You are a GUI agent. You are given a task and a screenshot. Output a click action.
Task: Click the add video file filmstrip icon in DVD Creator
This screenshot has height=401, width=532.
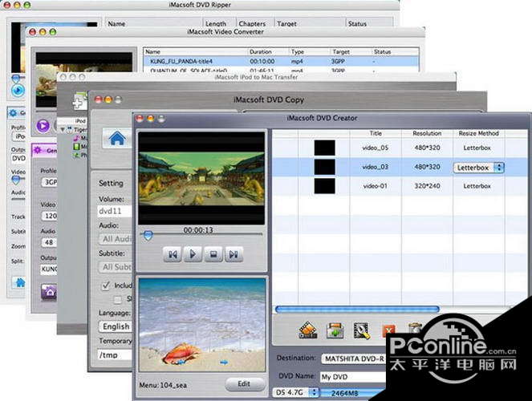tap(308, 330)
